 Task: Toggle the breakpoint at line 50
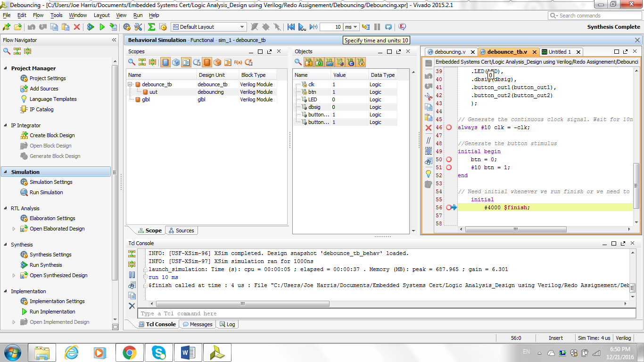[x=449, y=160]
